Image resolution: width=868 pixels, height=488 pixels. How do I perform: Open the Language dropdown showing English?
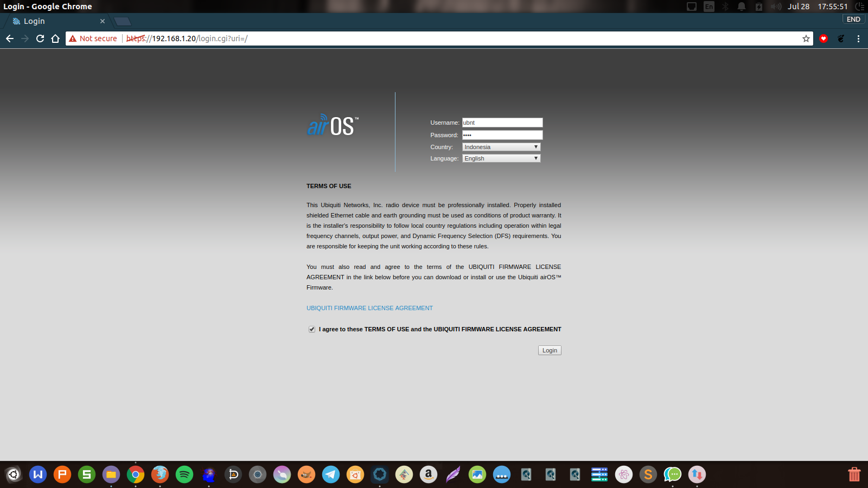(x=501, y=158)
